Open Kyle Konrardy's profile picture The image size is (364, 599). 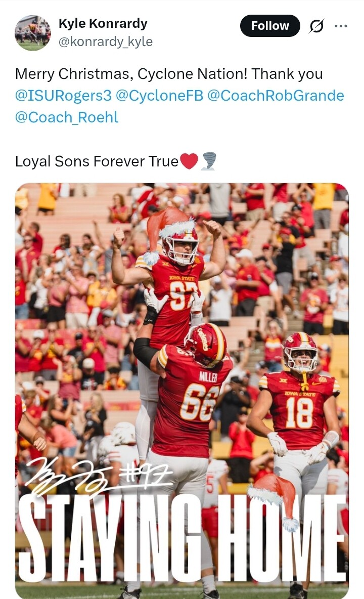tap(33, 33)
